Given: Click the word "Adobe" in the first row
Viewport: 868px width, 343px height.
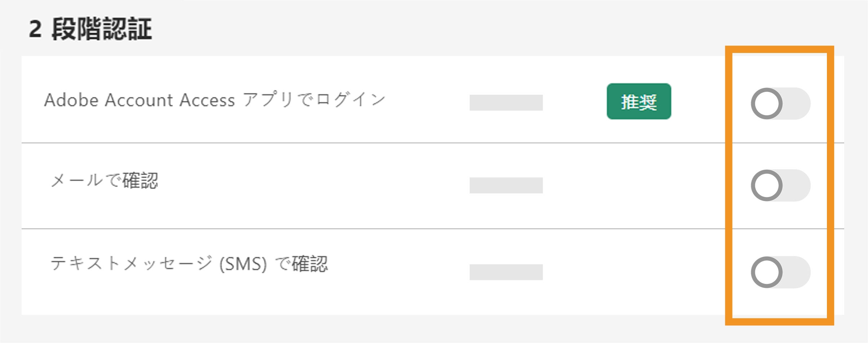Looking at the screenshot, I should coord(71,100).
